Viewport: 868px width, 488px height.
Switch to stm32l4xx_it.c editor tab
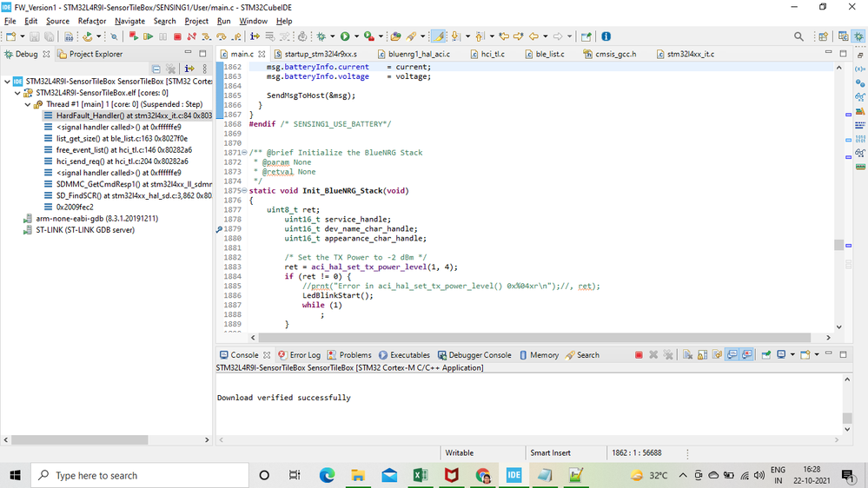(x=685, y=54)
